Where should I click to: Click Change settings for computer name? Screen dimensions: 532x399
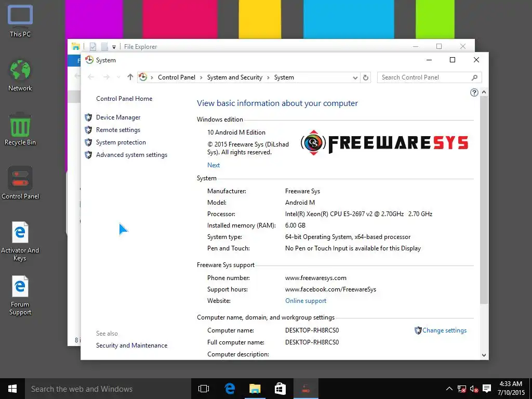(445, 330)
